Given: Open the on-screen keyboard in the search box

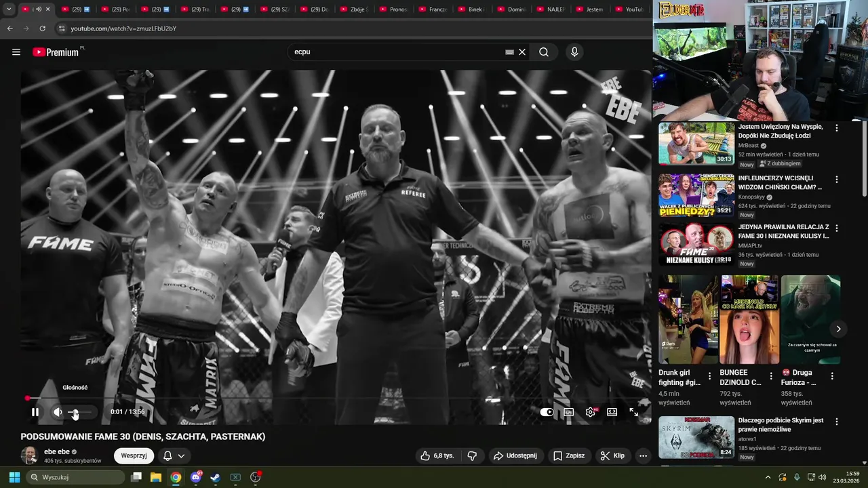Looking at the screenshot, I should [x=509, y=52].
